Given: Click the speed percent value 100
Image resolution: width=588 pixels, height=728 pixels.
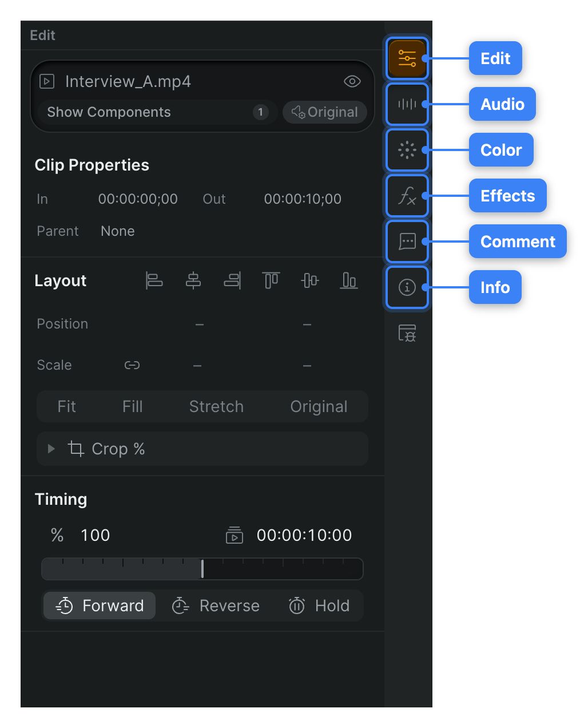Looking at the screenshot, I should [96, 535].
